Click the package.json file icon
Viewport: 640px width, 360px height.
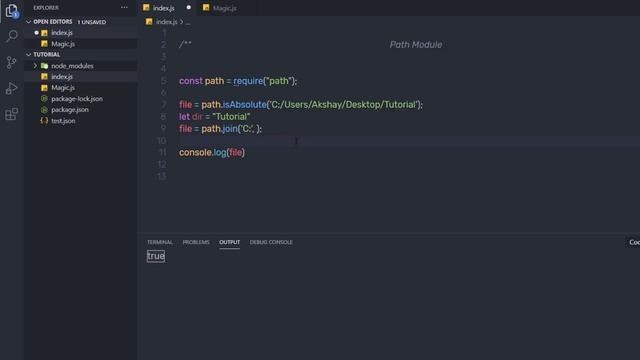click(x=44, y=109)
